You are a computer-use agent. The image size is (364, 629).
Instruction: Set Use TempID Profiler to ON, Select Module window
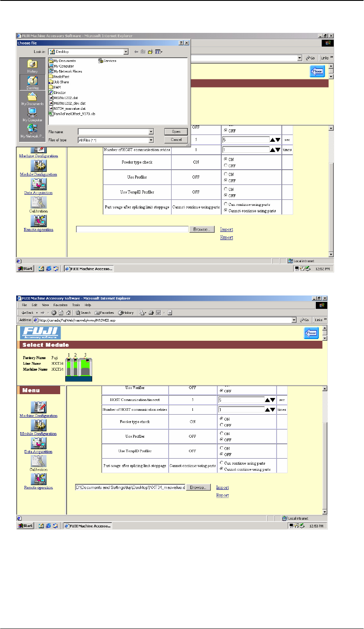221,448
